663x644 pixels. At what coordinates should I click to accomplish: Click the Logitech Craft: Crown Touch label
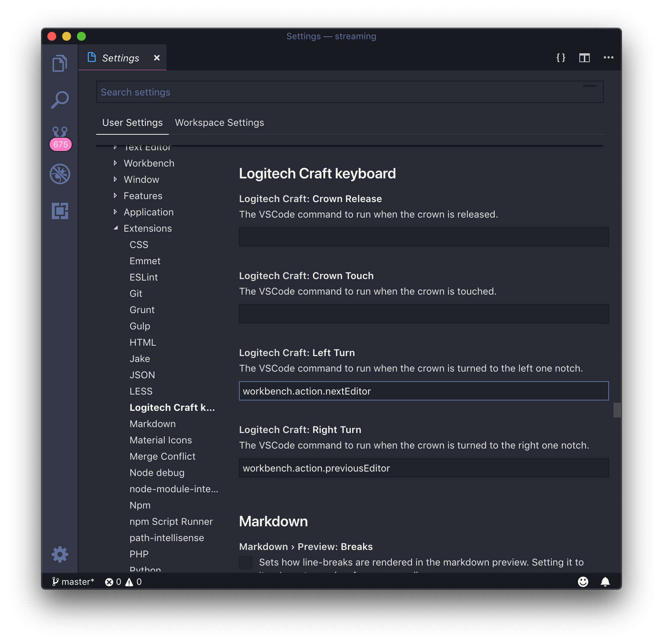[x=306, y=276]
